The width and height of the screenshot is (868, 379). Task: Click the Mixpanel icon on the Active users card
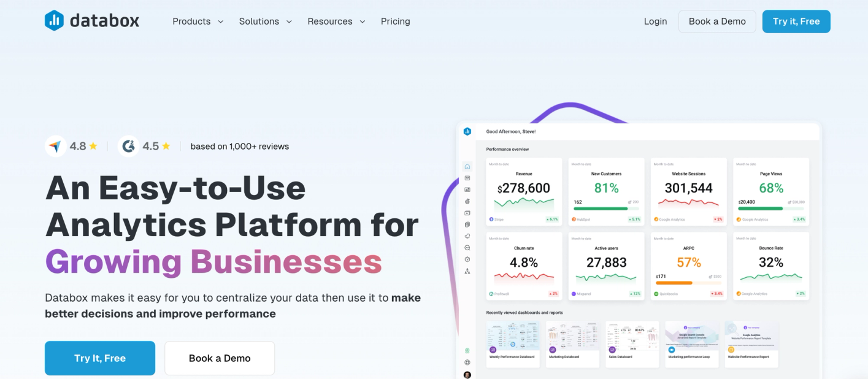point(574,294)
